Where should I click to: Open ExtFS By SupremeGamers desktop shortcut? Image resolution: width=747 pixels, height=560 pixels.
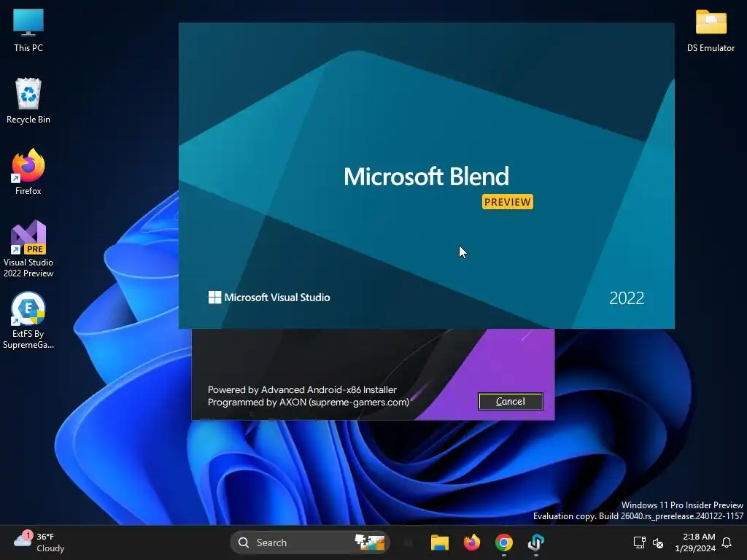[28, 320]
